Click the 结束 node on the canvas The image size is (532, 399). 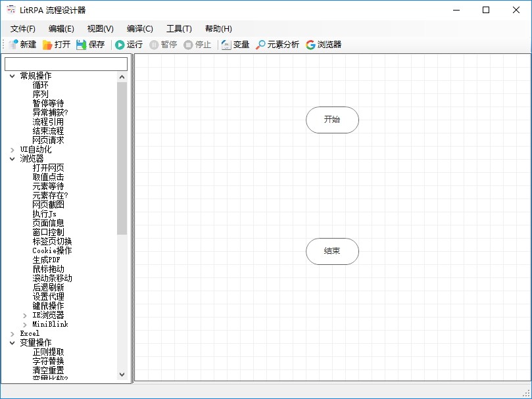tap(331, 252)
